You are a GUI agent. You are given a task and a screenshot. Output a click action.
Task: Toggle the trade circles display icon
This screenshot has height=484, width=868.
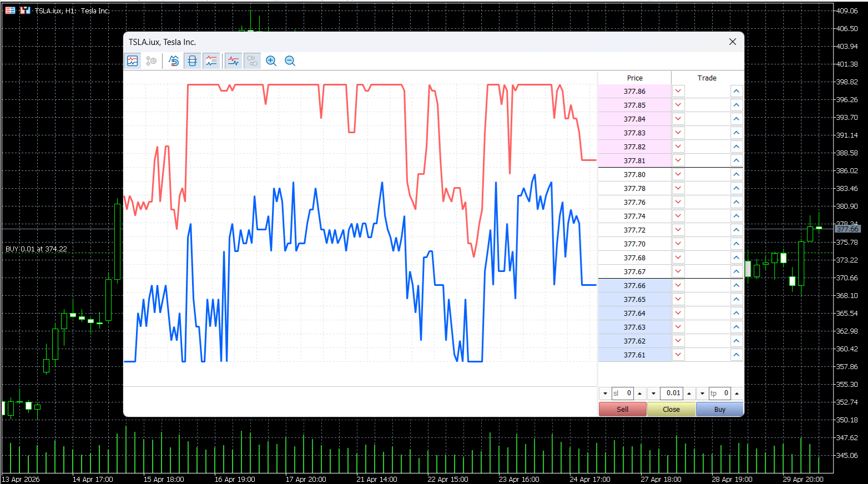(253, 61)
